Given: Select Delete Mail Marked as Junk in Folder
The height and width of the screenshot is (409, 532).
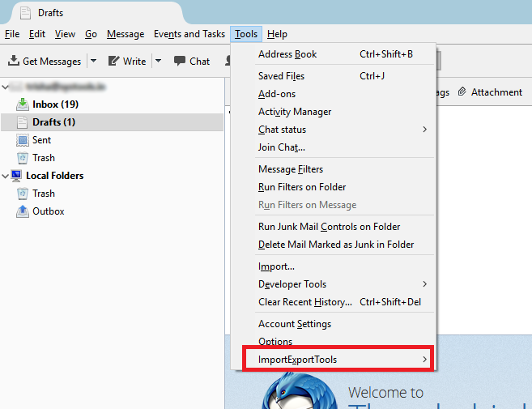Looking at the screenshot, I should point(333,245).
